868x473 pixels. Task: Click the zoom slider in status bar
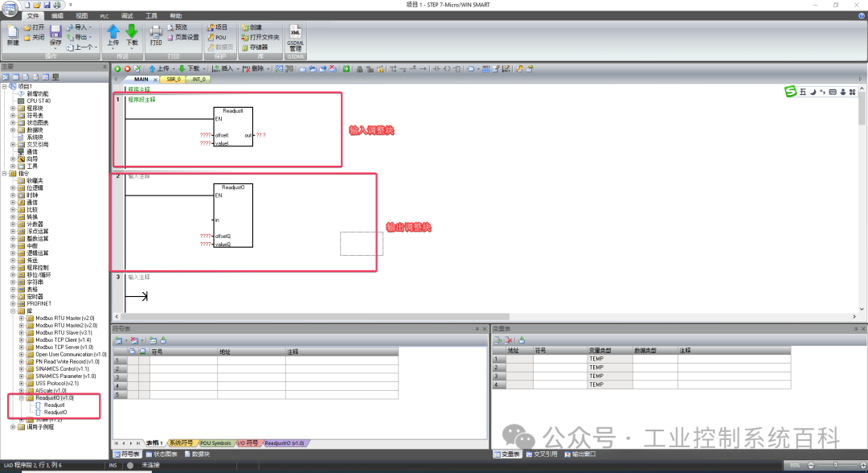pos(836,465)
